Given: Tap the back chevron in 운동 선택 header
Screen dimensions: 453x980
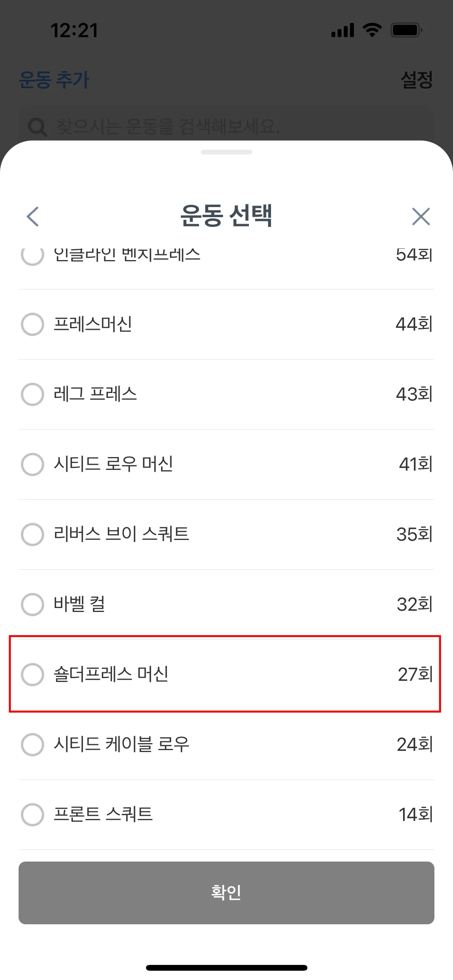Looking at the screenshot, I should pyautogui.click(x=33, y=216).
